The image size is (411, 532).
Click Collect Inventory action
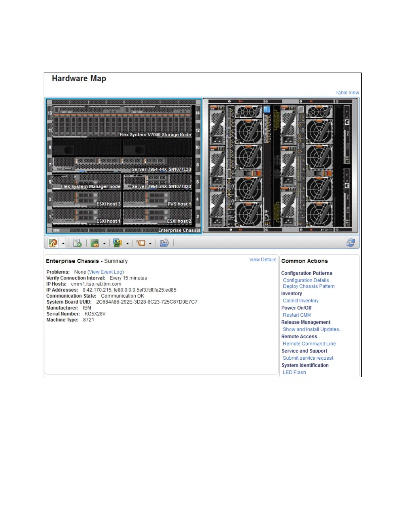coord(301,301)
